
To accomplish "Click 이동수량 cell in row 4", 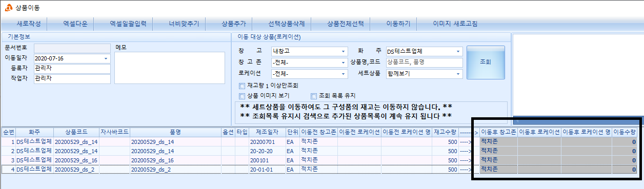I will pyautogui.click(x=625, y=169).
